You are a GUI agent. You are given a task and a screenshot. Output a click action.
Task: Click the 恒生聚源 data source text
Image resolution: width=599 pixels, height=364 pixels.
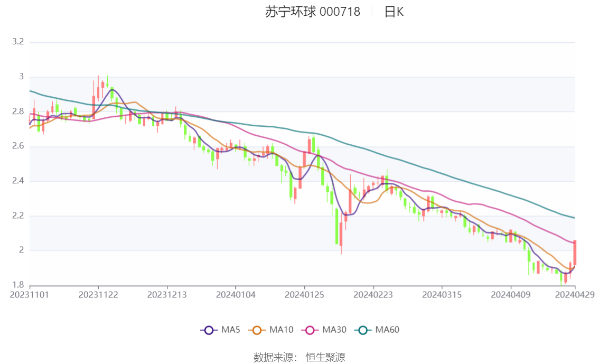(325, 358)
